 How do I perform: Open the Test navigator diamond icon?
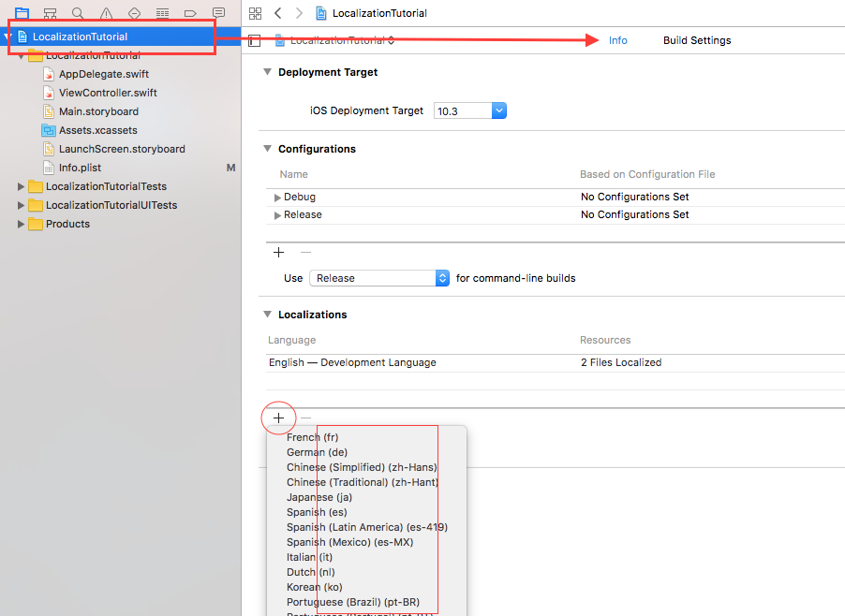pyautogui.click(x=135, y=13)
